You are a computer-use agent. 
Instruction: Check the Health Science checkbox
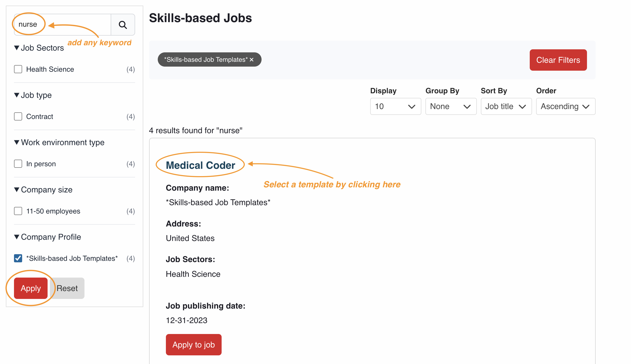[18, 69]
